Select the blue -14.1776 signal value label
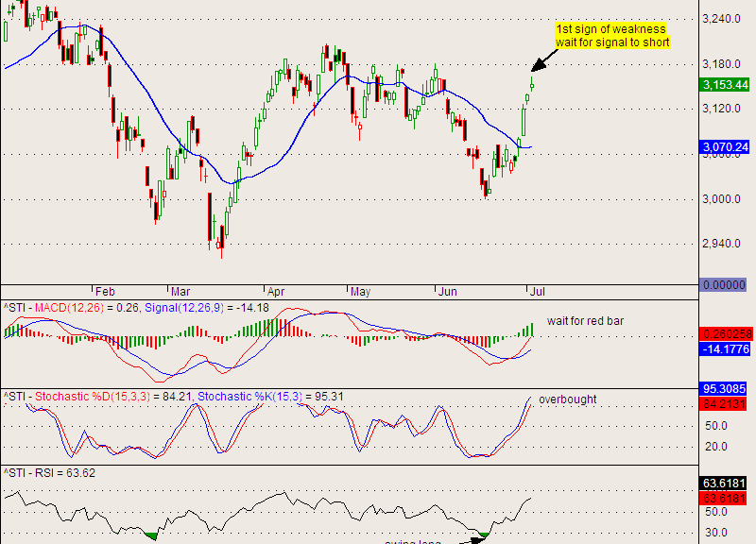This screenshot has height=544, width=756. [725, 349]
